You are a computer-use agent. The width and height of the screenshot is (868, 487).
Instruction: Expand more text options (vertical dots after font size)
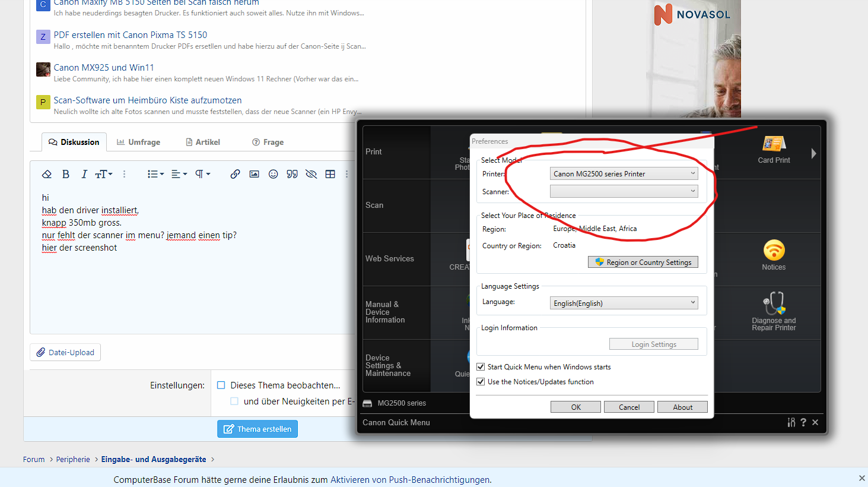(124, 174)
